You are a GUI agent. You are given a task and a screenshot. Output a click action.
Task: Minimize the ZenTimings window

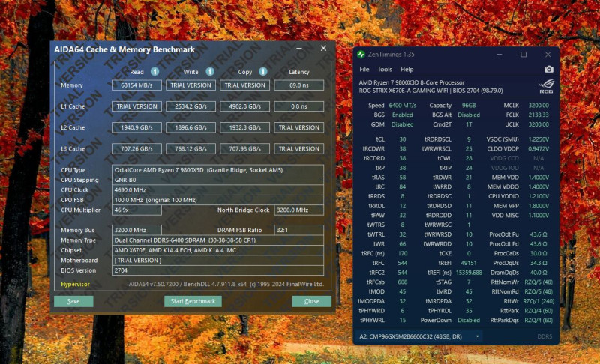(x=499, y=55)
